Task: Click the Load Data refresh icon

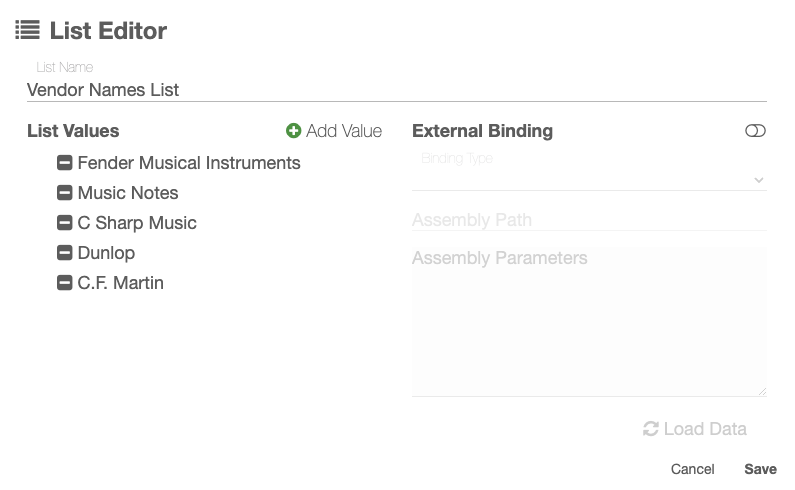Action: pyautogui.click(x=651, y=429)
